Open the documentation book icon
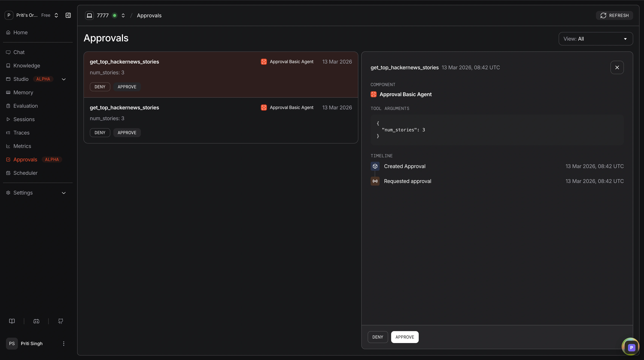This screenshot has height=360, width=644. (x=12, y=321)
